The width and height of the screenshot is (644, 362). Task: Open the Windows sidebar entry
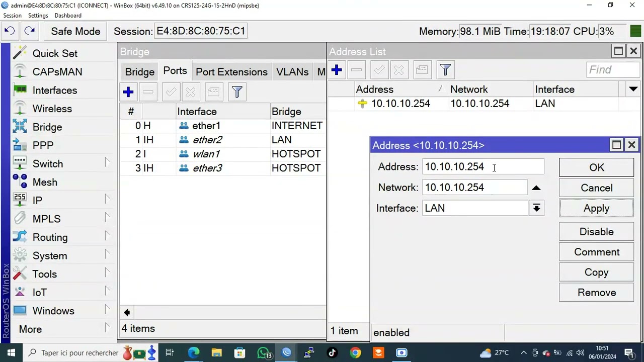point(53,311)
